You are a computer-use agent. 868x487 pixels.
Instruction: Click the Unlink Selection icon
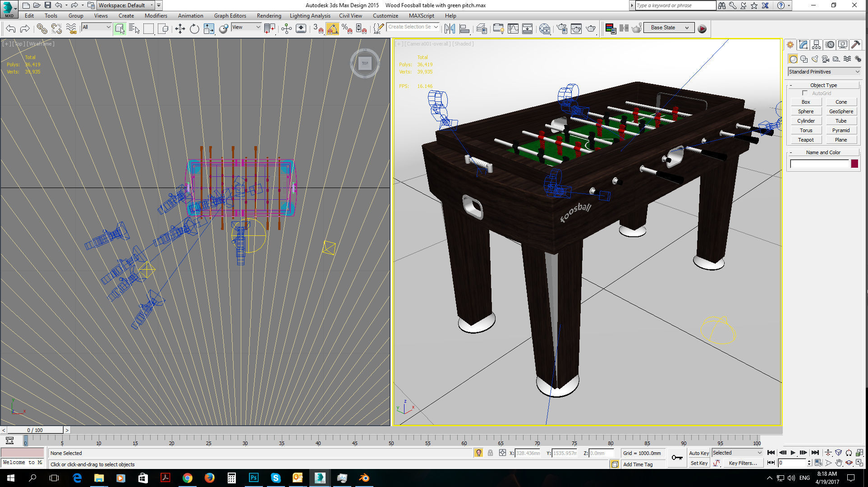[x=56, y=29]
